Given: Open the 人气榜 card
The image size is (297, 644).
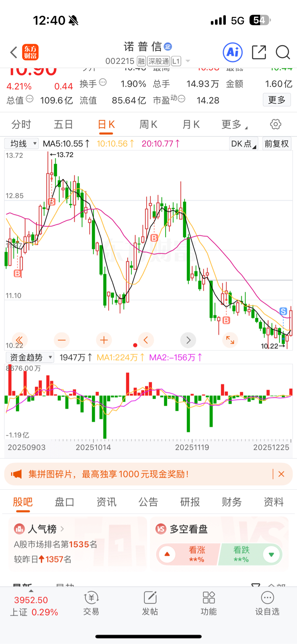Looking at the screenshot, I should [78, 544].
